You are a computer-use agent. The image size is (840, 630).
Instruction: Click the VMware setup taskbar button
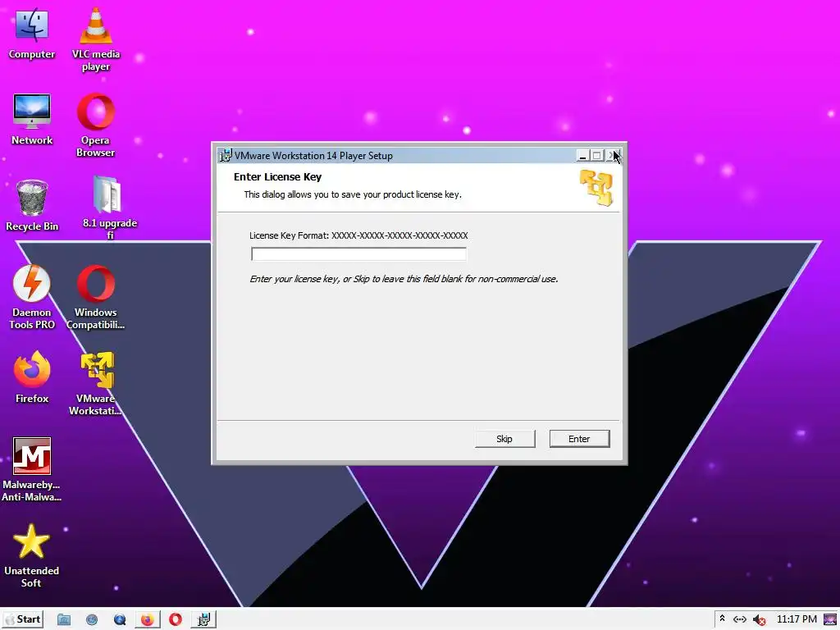pyautogui.click(x=203, y=620)
